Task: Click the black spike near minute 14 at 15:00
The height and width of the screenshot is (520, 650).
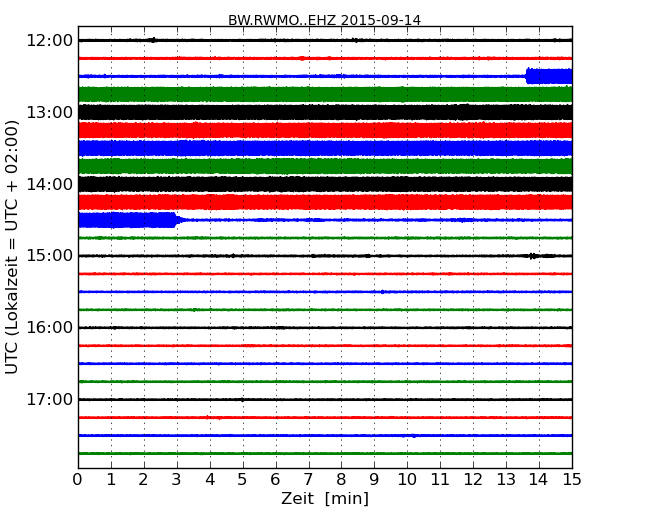Action: (x=532, y=256)
